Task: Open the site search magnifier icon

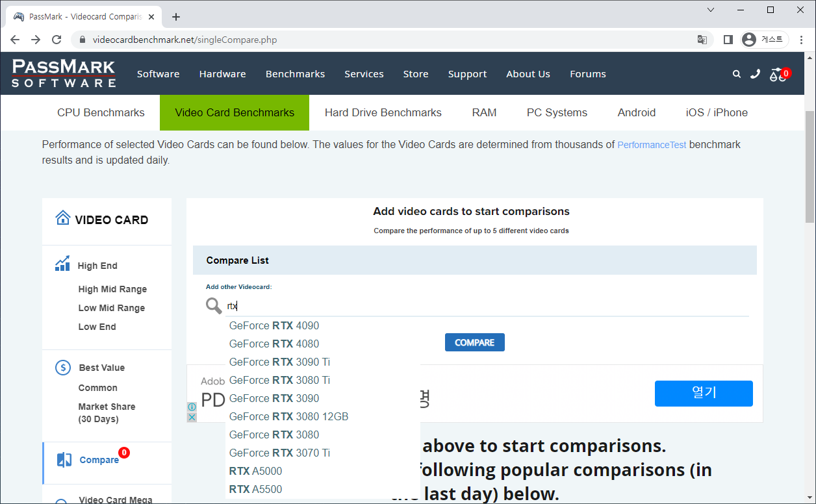Action: coord(737,74)
